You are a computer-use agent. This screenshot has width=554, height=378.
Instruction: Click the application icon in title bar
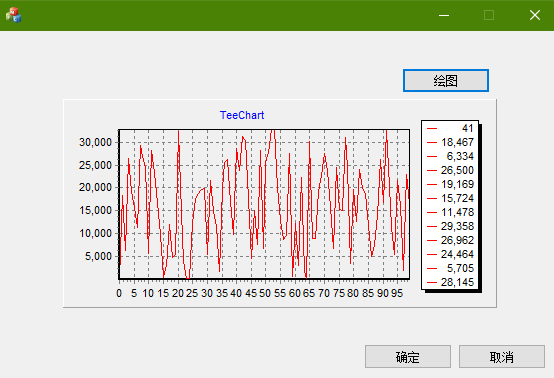point(13,15)
